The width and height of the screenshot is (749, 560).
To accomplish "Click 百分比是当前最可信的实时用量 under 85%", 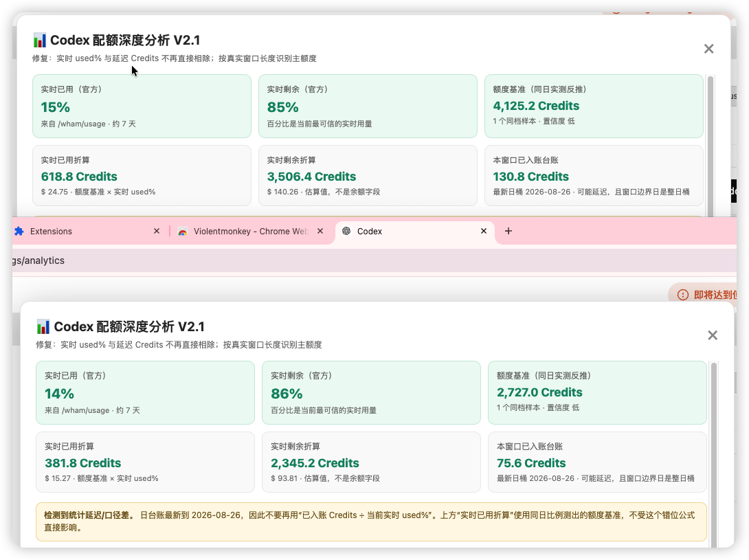I will point(320,124).
